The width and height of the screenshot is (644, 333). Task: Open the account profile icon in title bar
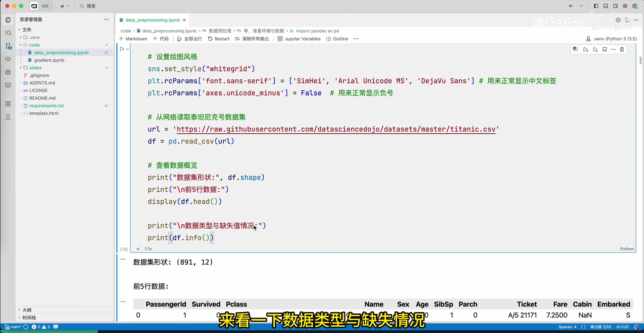pyautogui.click(x=635, y=6)
